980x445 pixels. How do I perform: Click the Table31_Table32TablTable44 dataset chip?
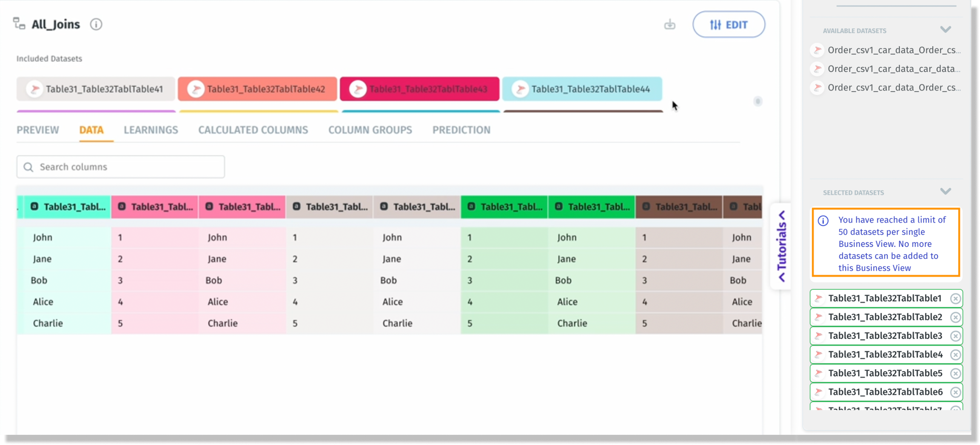582,89
